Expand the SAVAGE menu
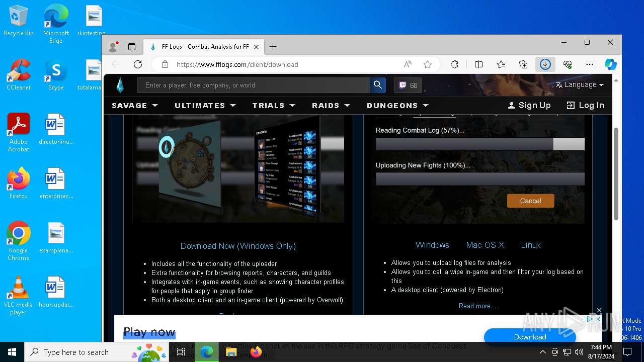This screenshot has width=644, height=362. [x=135, y=106]
